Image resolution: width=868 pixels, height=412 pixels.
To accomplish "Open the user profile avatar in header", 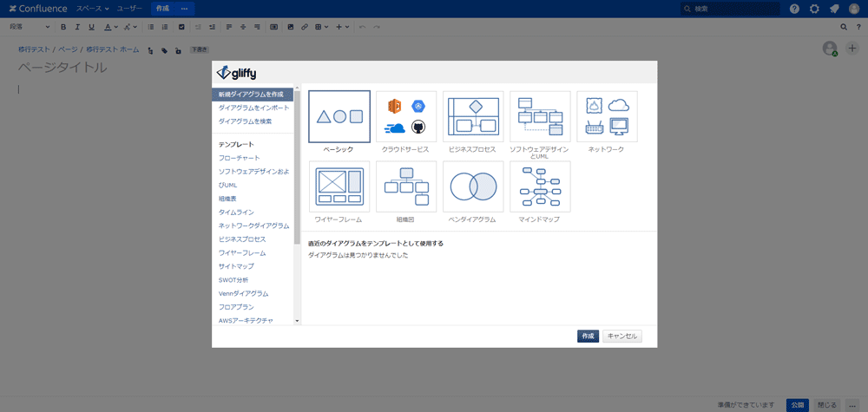I will point(854,9).
